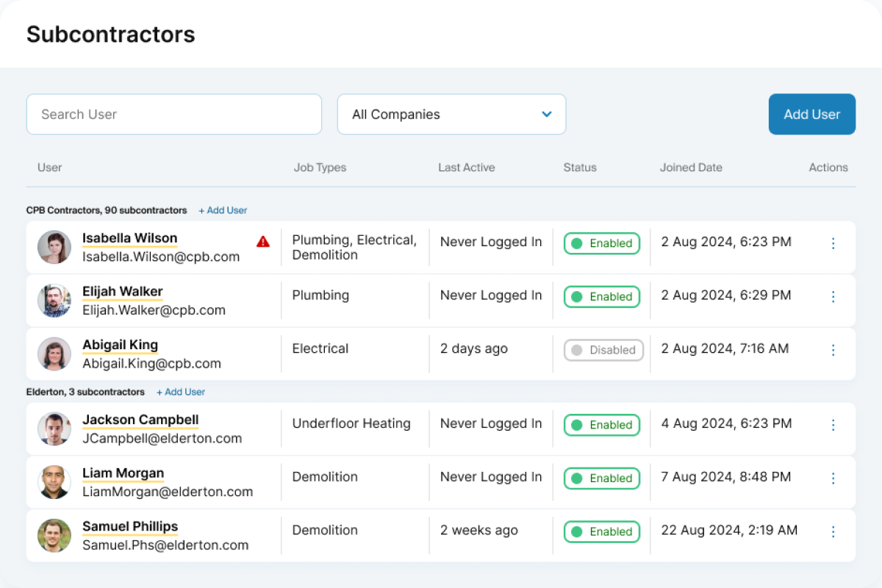Screen dimensions: 882x588
Task: Click the blue Add User button
Action: tap(811, 115)
